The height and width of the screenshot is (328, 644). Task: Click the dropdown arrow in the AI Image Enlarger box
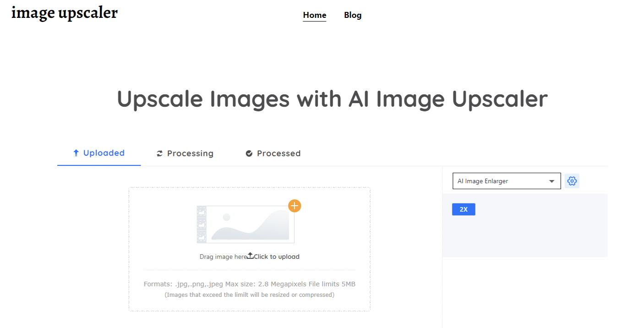[x=551, y=181]
